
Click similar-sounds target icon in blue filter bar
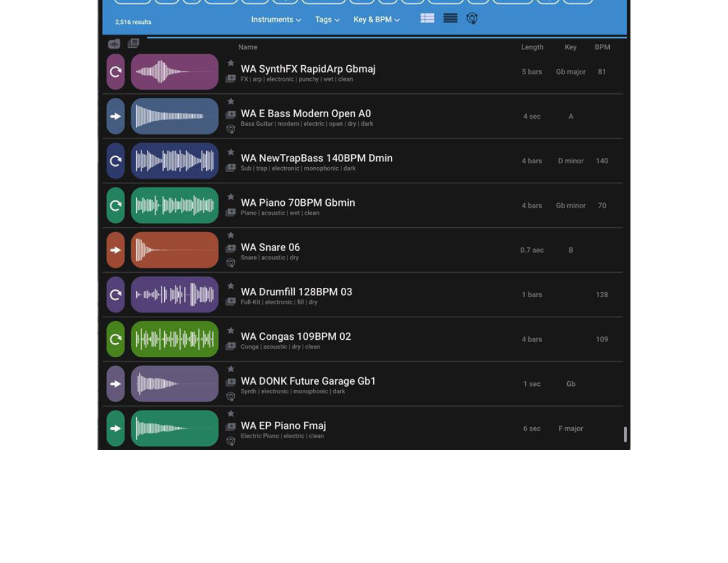(x=472, y=19)
